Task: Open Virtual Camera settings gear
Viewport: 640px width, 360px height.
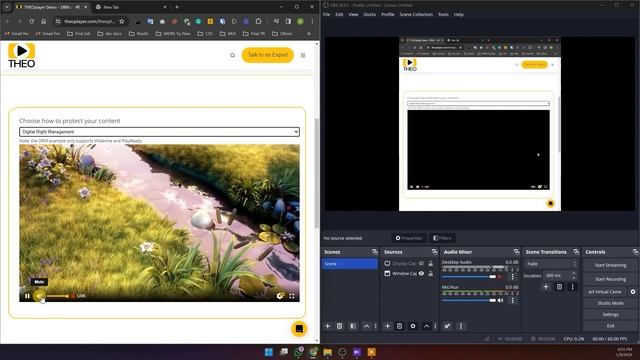Action: point(633,292)
